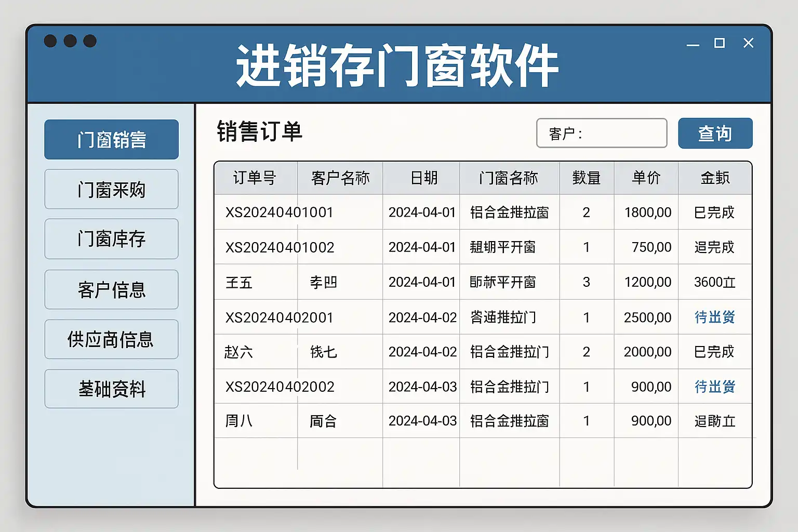Click the 日期 column header
Viewport: 798px width, 532px height.
(423, 178)
